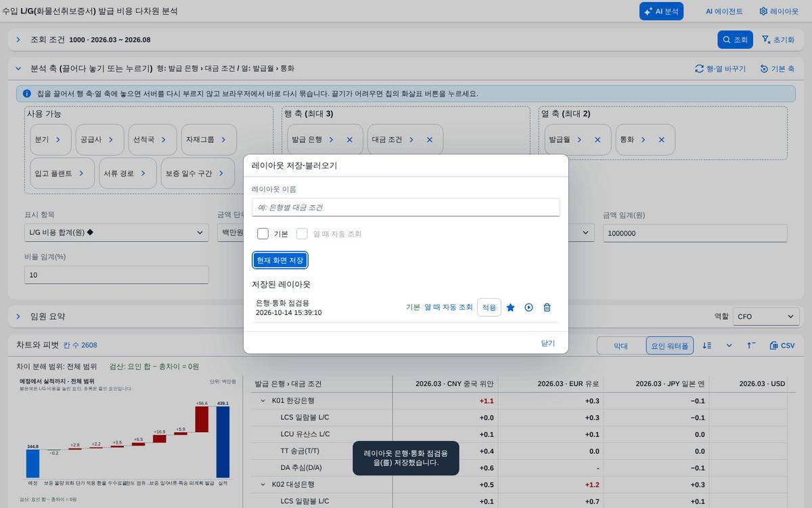Expand the 조회 조건 section

(x=18, y=40)
